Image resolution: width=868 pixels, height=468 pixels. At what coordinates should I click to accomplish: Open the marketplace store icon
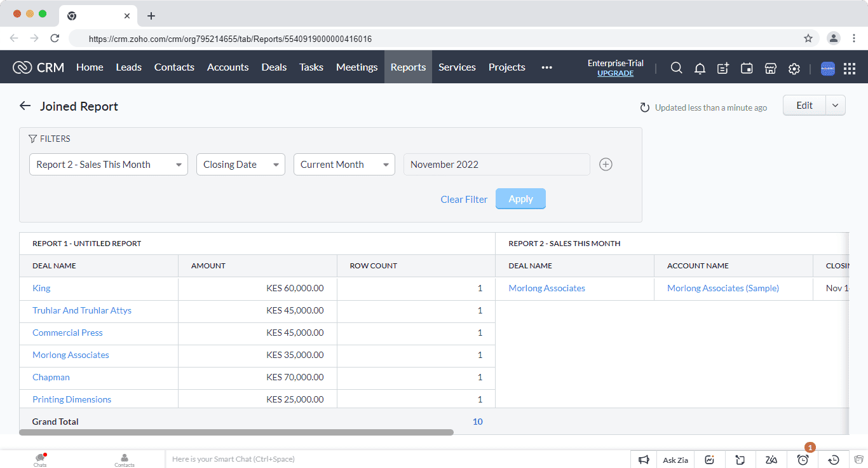[770, 68]
